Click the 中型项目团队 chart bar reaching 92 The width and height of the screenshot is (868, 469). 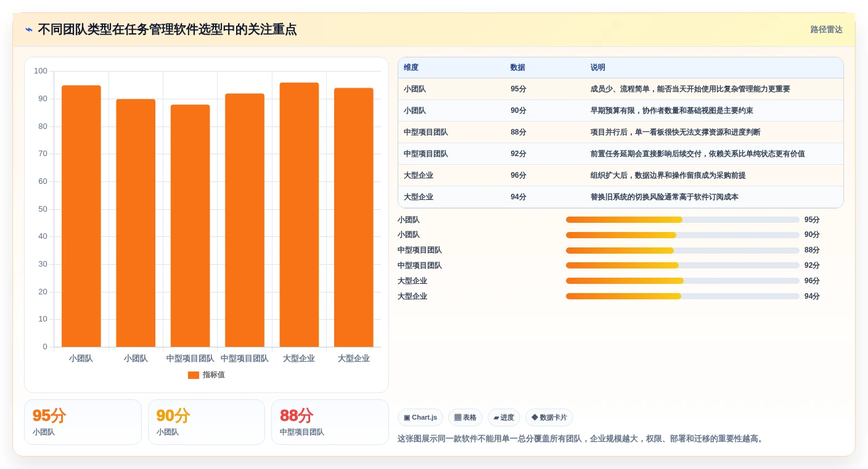click(245, 220)
